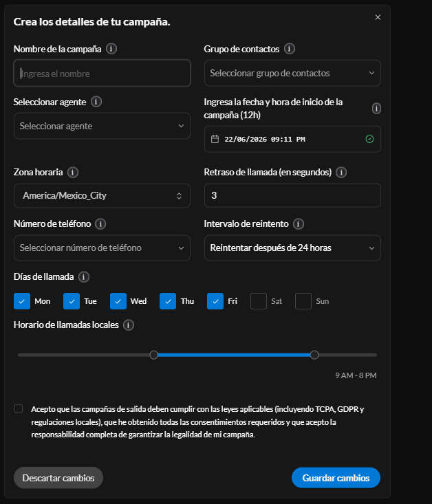This screenshot has height=504, width=432.
Task: Uncheck the Tue calling day
Action: [72, 301]
